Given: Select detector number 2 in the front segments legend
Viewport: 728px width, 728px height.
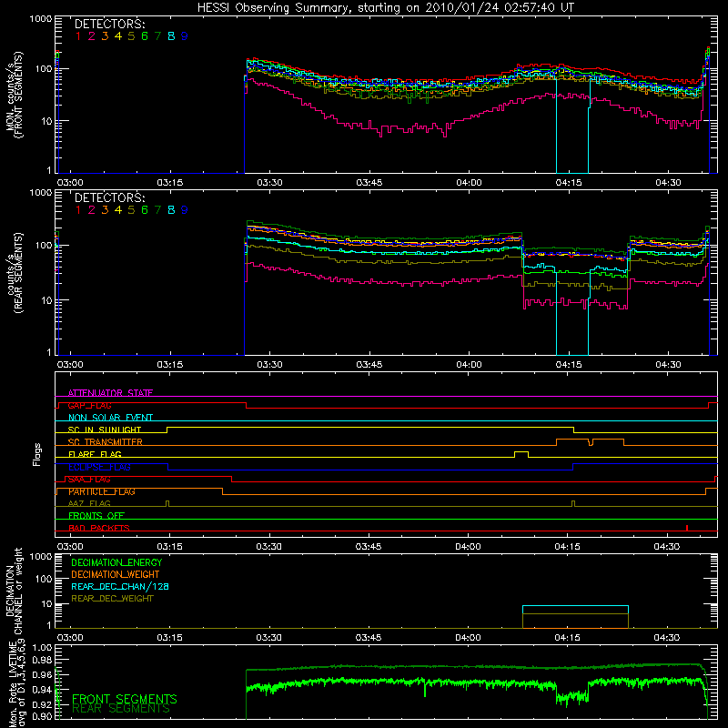Looking at the screenshot, I should pyautogui.click(x=92, y=36).
